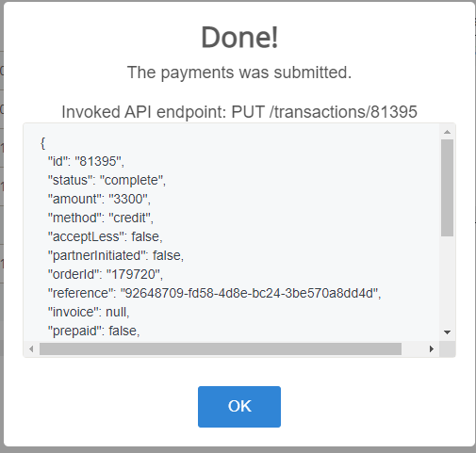Image resolution: width=476 pixels, height=453 pixels.
Task: Click the scroll down arrow in JSON box
Action: click(x=448, y=332)
